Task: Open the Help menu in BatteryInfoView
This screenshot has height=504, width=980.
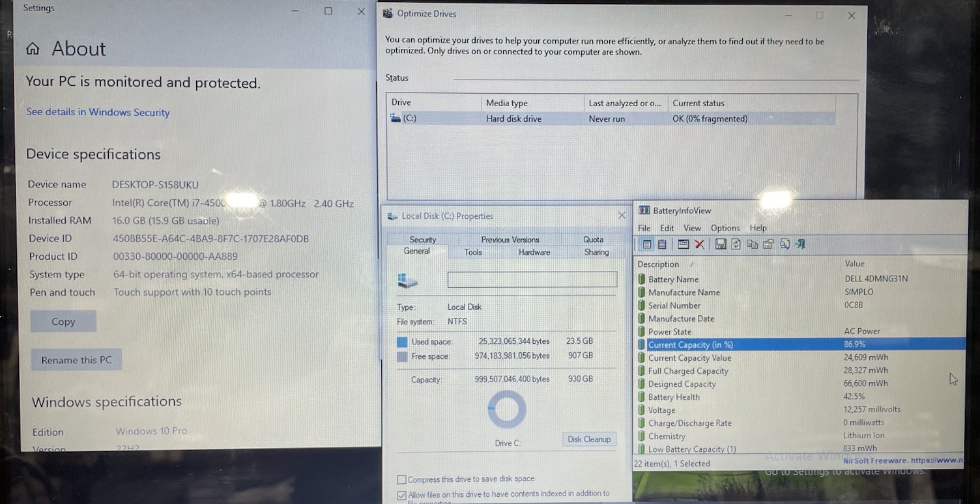Action: [758, 228]
